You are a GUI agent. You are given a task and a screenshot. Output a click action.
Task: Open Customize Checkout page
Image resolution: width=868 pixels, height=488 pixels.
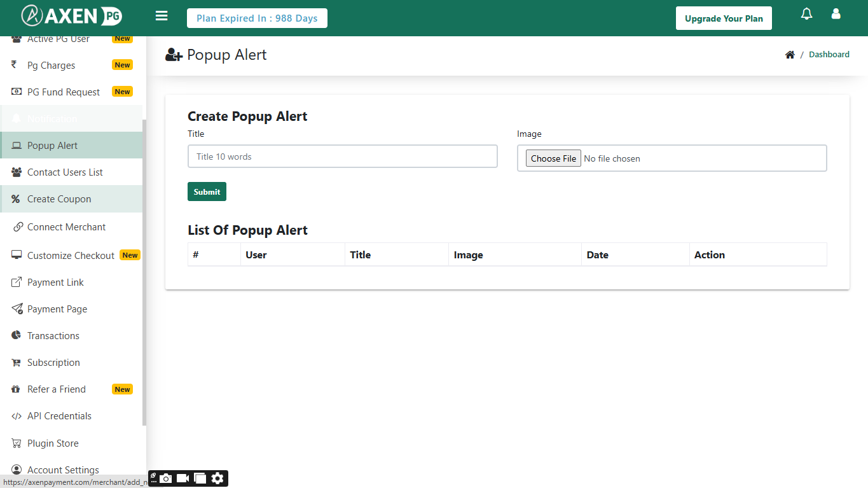pyautogui.click(x=71, y=255)
